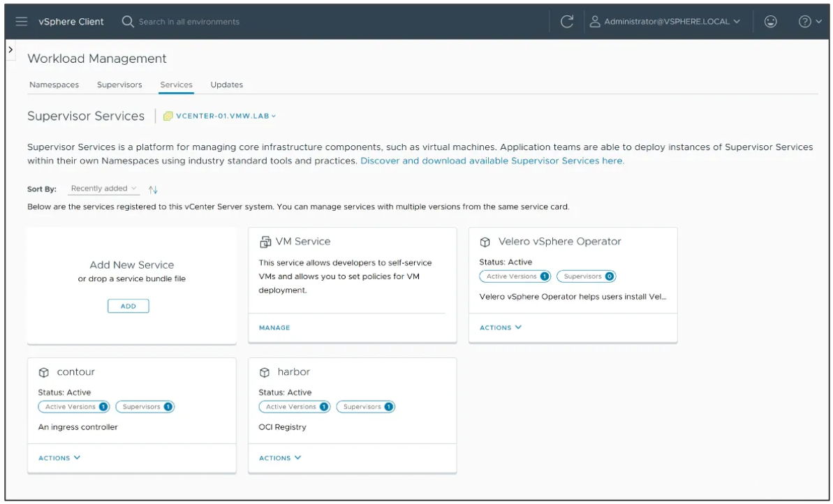833x504 pixels.
Task: Switch to the Namespaces tab
Action: pos(54,84)
